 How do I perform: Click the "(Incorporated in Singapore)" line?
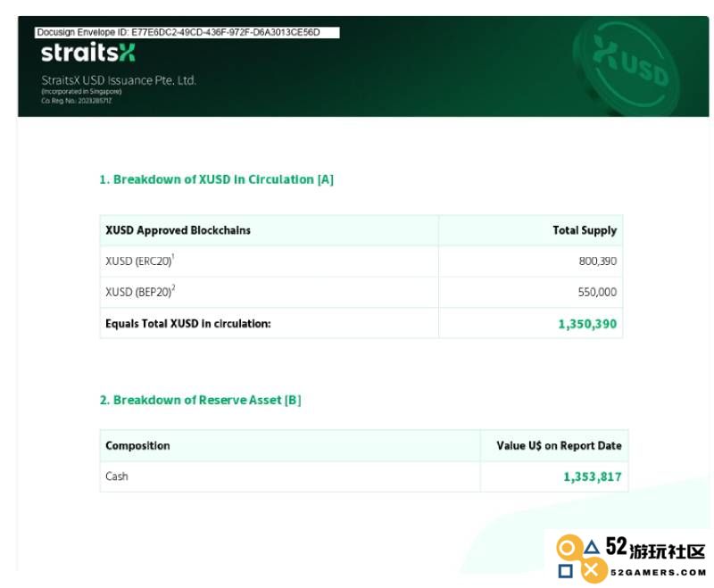pos(81,92)
